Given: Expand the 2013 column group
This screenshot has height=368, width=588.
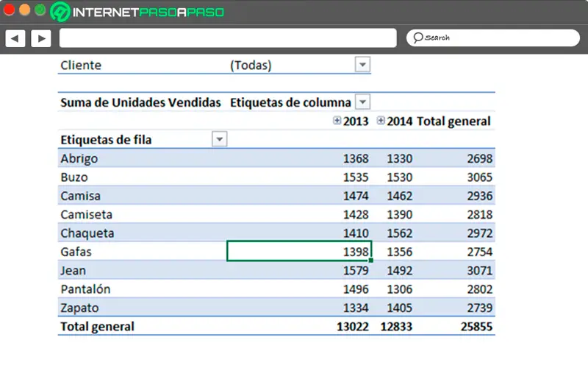Looking at the screenshot, I should pos(337,121).
